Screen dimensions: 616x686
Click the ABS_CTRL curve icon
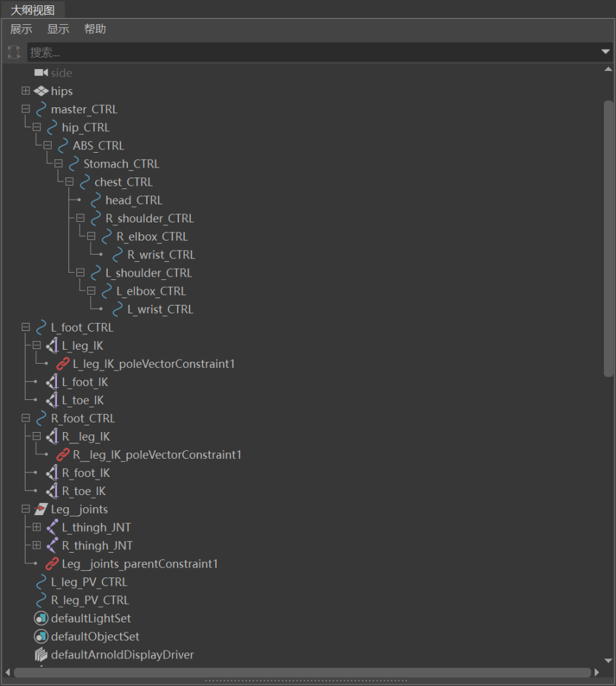coord(63,145)
